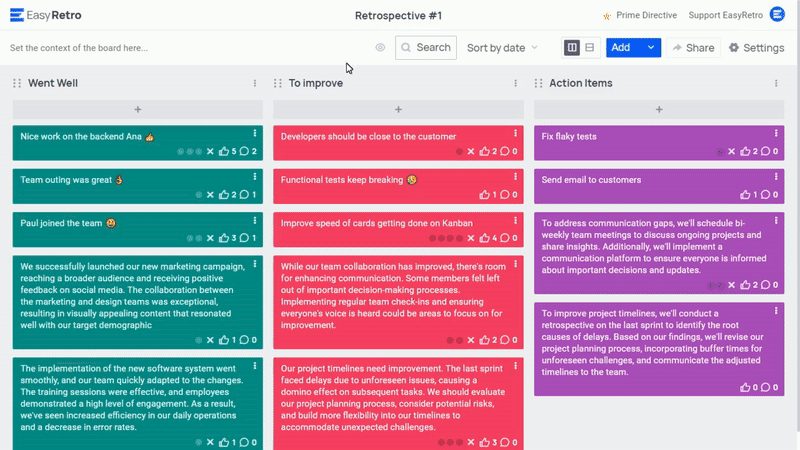This screenshot has height=450, width=800.
Task: Switch to row layout view
Action: point(590,48)
